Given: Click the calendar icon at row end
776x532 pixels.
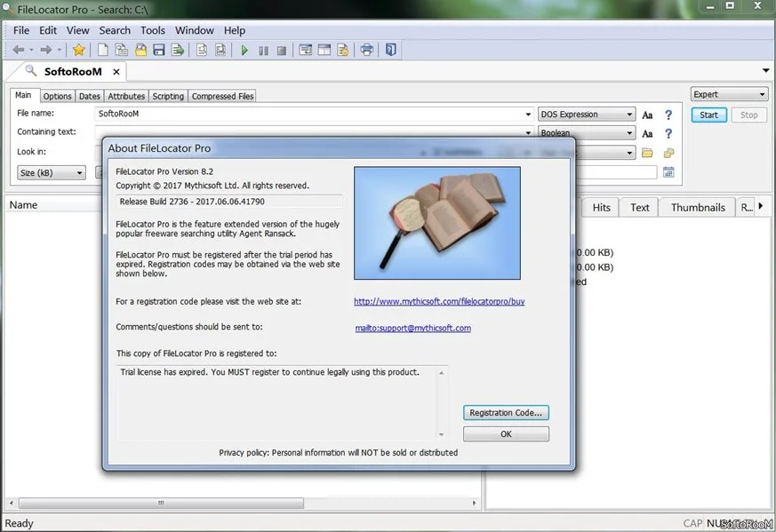Looking at the screenshot, I should pyautogui.click(x=668, y=172).
